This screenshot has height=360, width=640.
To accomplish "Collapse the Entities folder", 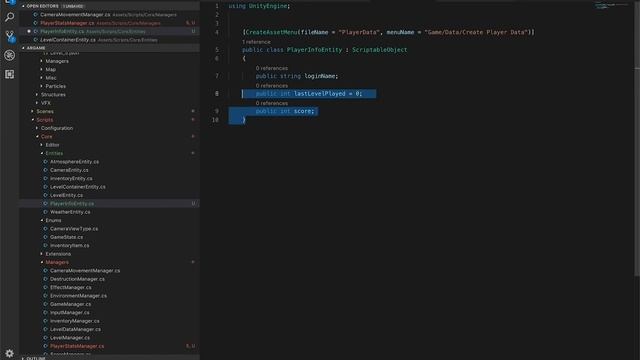I will click(x=42, y=153).
